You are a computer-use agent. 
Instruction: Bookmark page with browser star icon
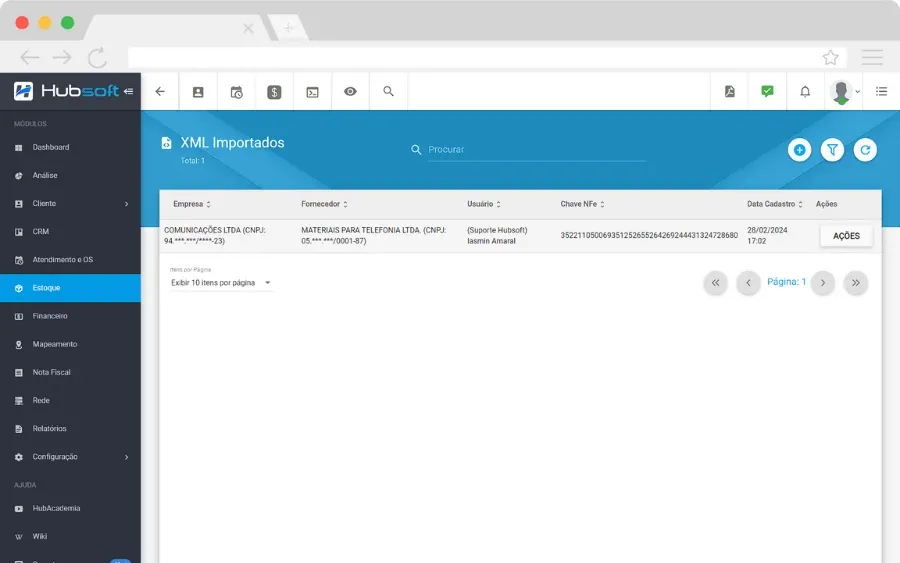[x=831, y=57]
